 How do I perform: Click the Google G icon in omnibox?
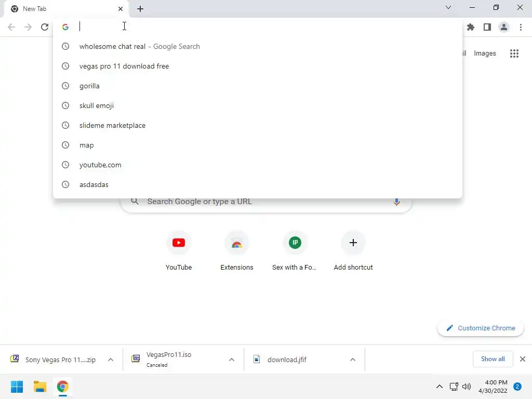(65, 27)
